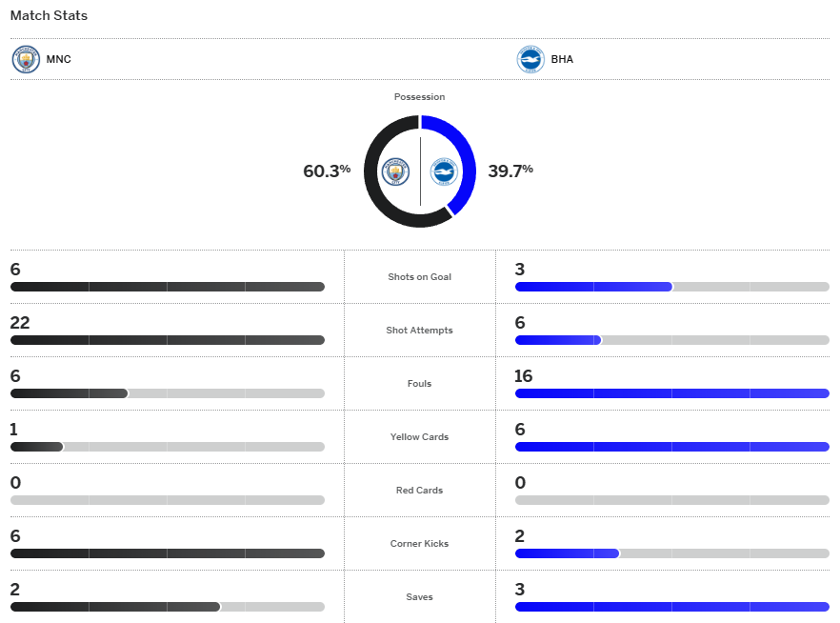Image resolution: width=840 pixels, height=623 pixels.
Task: Click the Corner Kicks stat label
Action: point(419,544)
